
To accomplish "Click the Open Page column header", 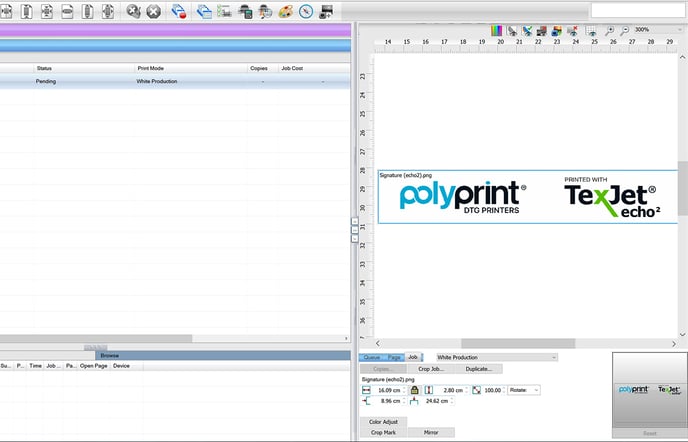I will click(x=93, y=366).
